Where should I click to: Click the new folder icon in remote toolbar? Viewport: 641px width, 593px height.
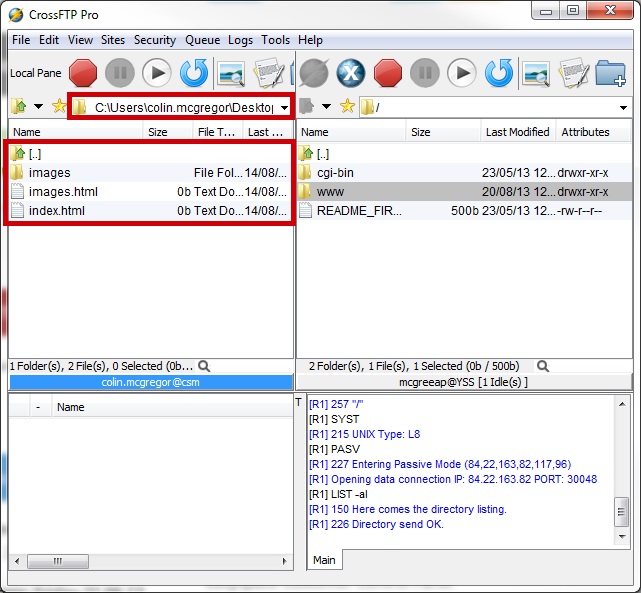[x=610, y=73]
